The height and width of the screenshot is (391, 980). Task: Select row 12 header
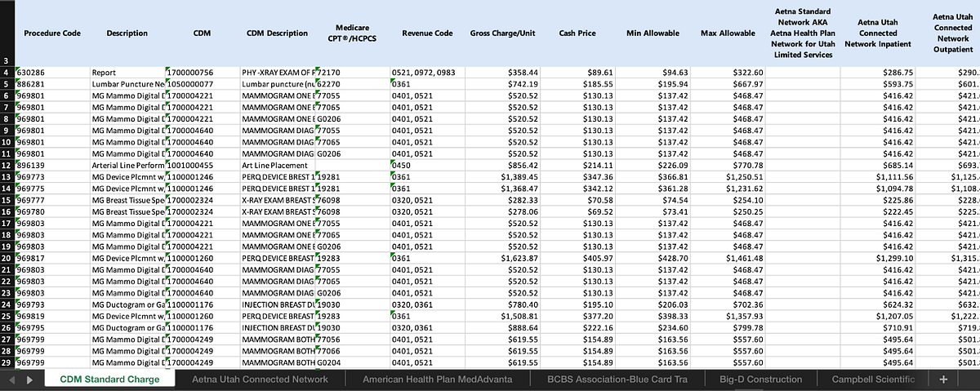pos(7,164)
